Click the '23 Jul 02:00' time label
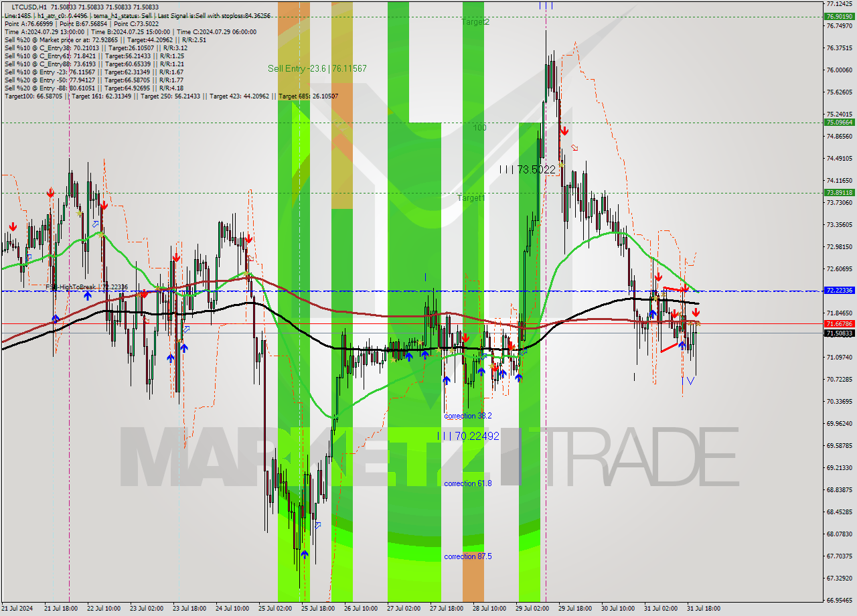 coord(146,609)
